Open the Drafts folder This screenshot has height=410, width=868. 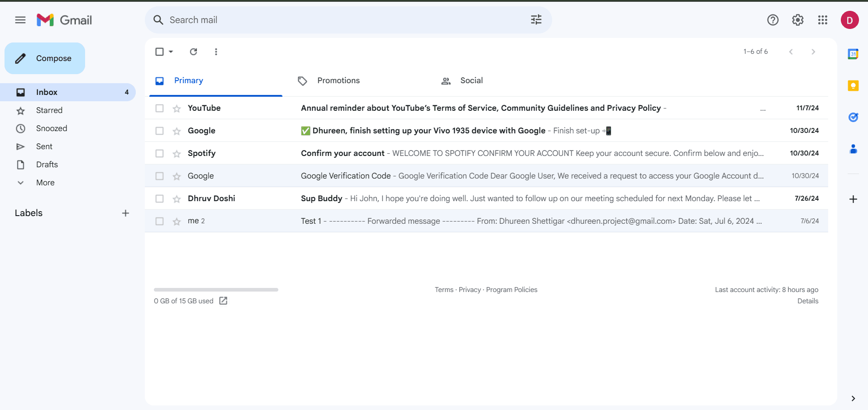(x=68, y=165)
